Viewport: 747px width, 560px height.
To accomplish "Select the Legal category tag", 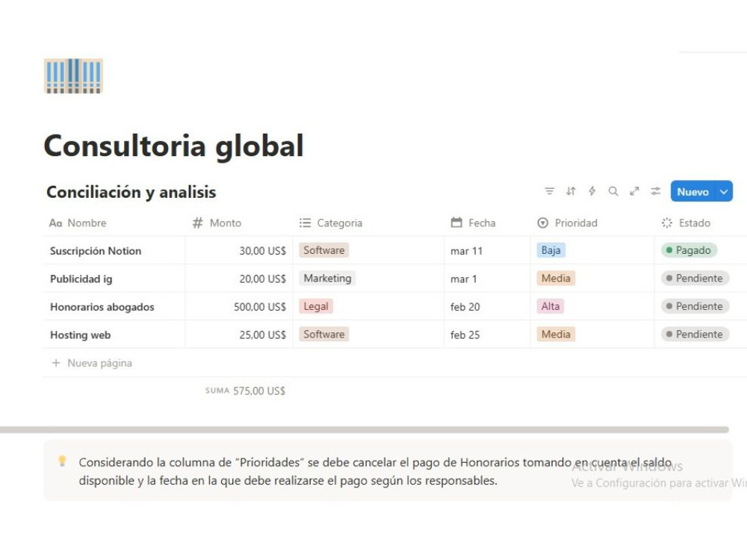I will click(x=316, y=306).
